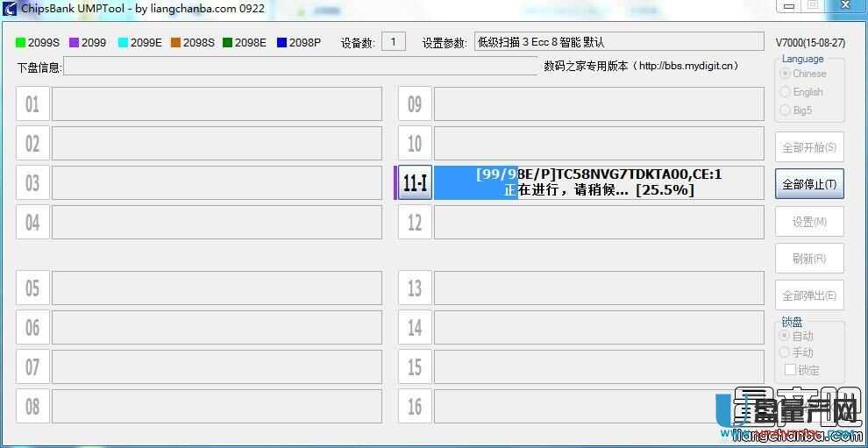The width and height of the screenshot is (868, 448).
Task: Click the orange 2098S legend swatch
Action: (x=176, y=42)
